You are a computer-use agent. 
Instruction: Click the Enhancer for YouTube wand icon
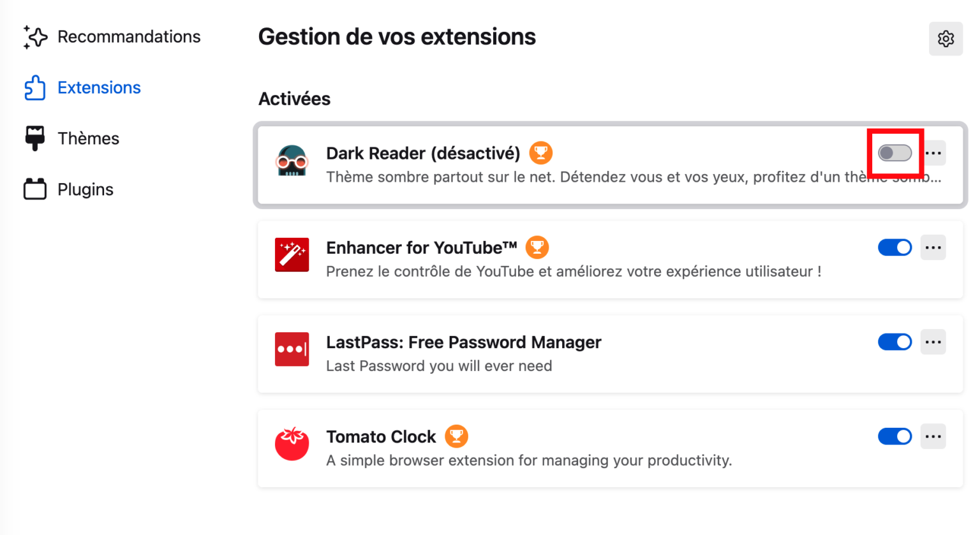292,254
